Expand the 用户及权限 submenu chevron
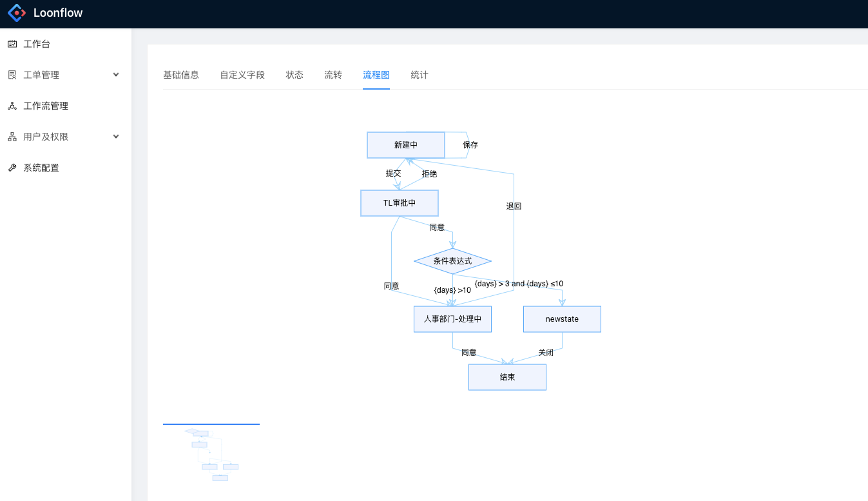 pyautogui.click(x=116, y=137)
